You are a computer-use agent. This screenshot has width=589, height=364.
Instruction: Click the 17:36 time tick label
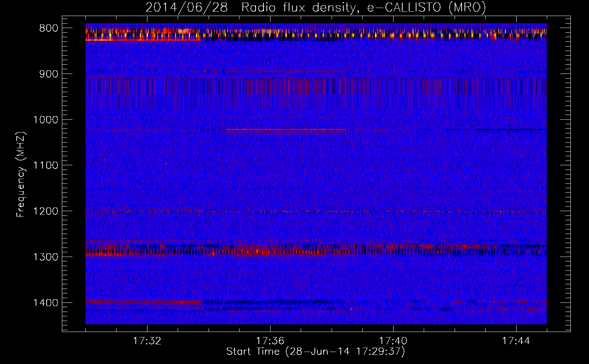coord(270,341)
